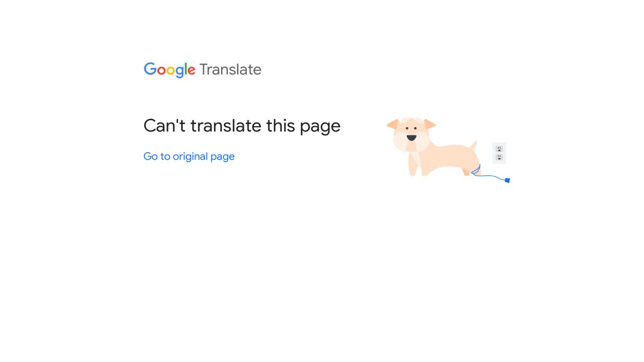The width and height of the screenshot is (644, 362).
Task: Click the lower socket of the outlet
Action: coord(499,157)
